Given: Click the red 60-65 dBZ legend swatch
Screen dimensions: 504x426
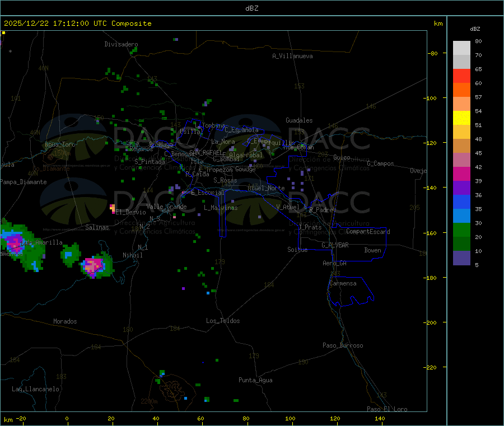Looking at the screenshot, I should [461, 76].
